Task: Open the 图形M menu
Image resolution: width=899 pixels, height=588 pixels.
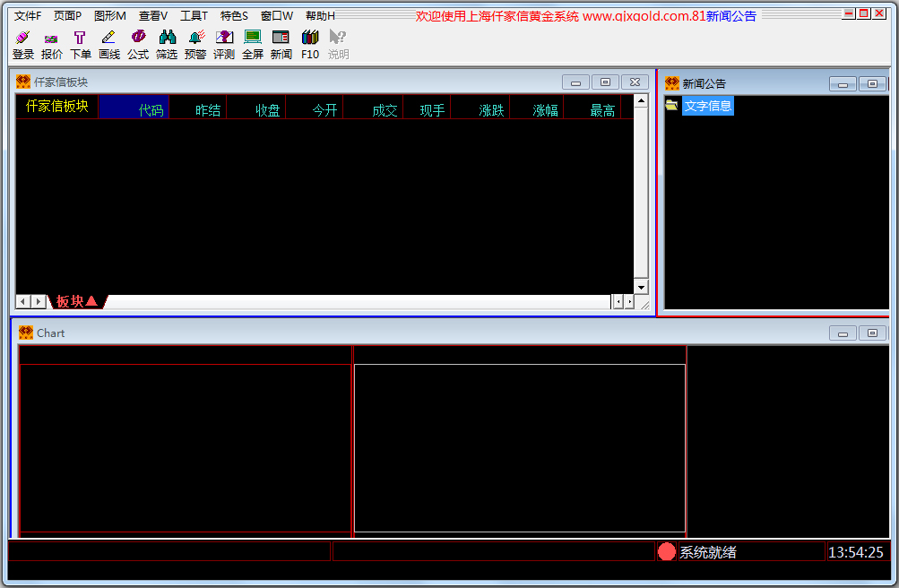Action: click(x=110, y=16)
